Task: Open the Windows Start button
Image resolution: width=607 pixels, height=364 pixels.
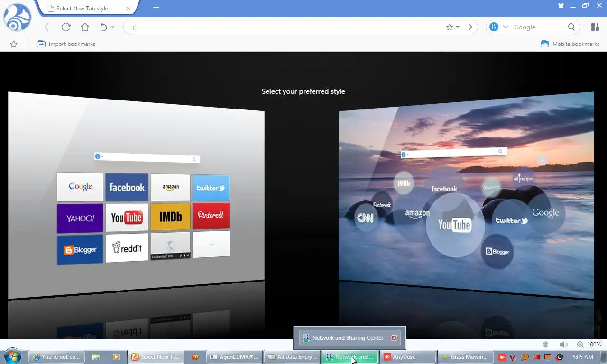Action: point(13,356)
